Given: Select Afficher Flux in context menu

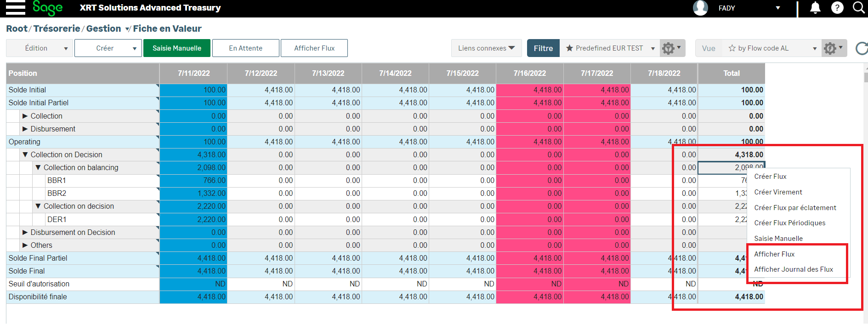Looking at the screenshot, I should point(774,254).
